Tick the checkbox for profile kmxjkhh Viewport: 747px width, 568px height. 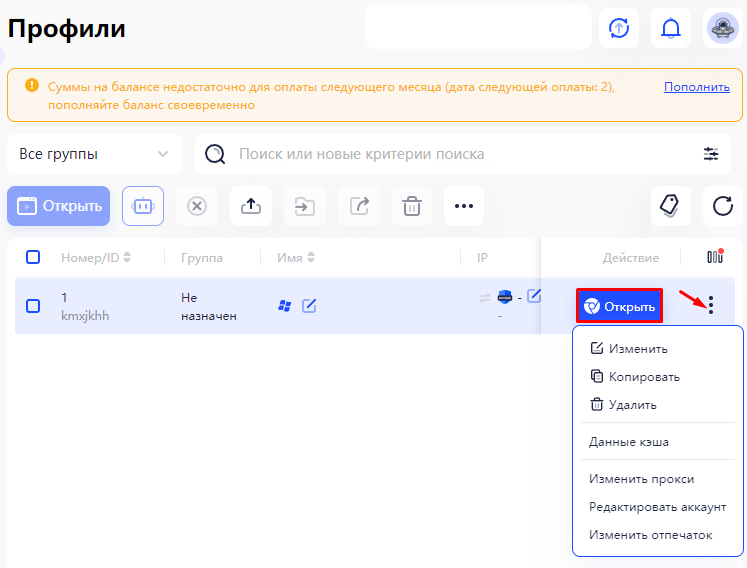(x=33, y=305)
